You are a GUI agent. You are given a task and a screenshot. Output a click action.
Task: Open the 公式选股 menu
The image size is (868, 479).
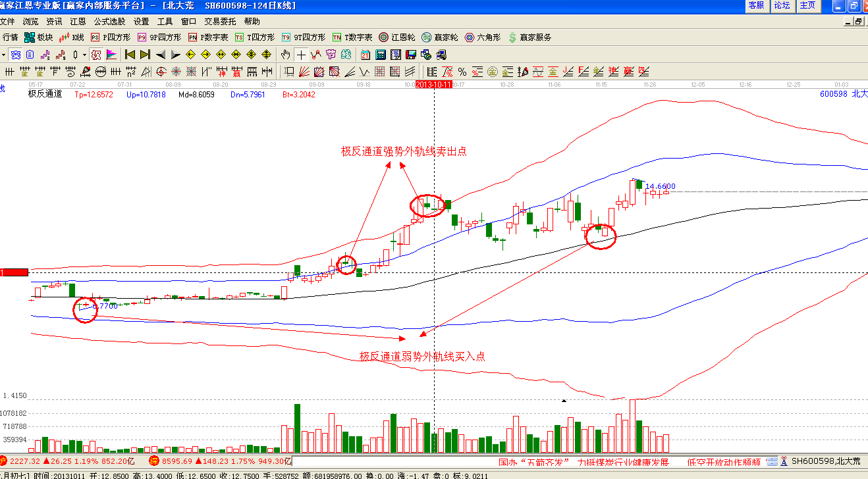click(109, 21)
